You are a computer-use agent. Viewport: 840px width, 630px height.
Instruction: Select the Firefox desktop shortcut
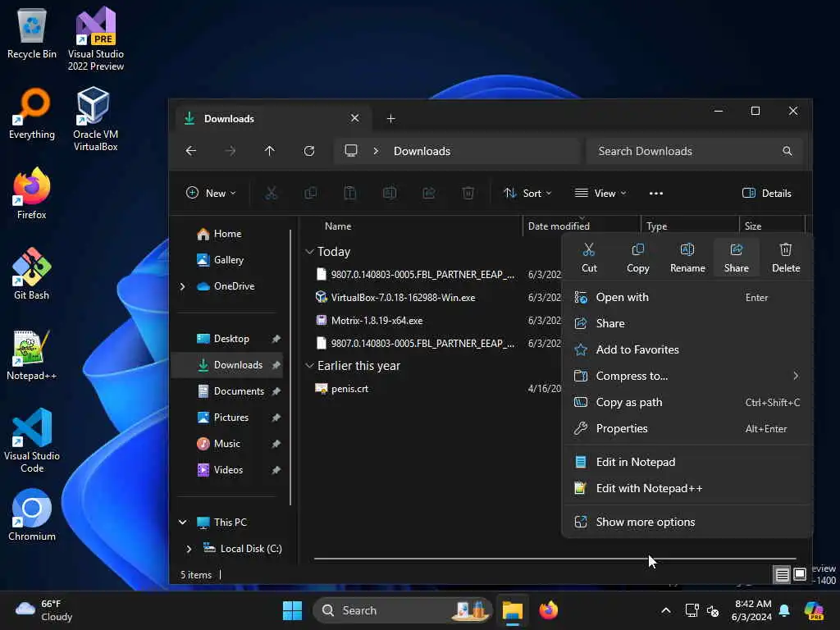click(32, 194)
